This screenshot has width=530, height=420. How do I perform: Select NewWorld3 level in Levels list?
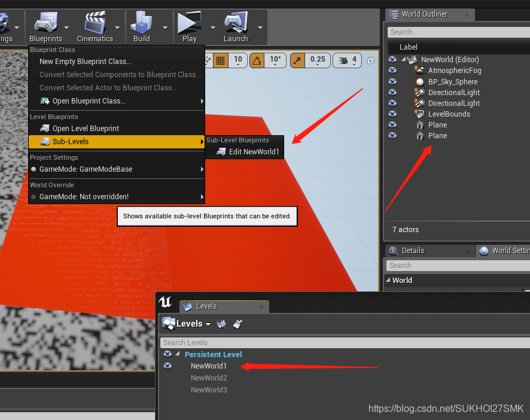coord(209,390)
